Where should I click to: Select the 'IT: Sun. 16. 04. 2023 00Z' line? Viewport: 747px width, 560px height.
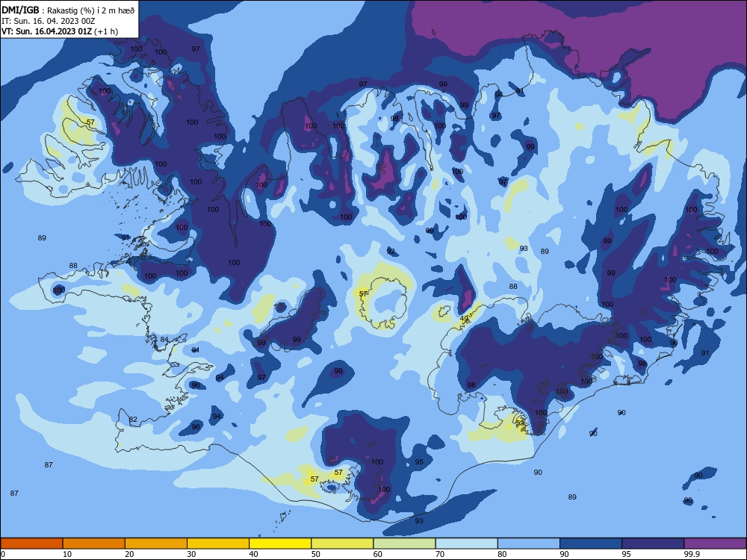(48, 21)
